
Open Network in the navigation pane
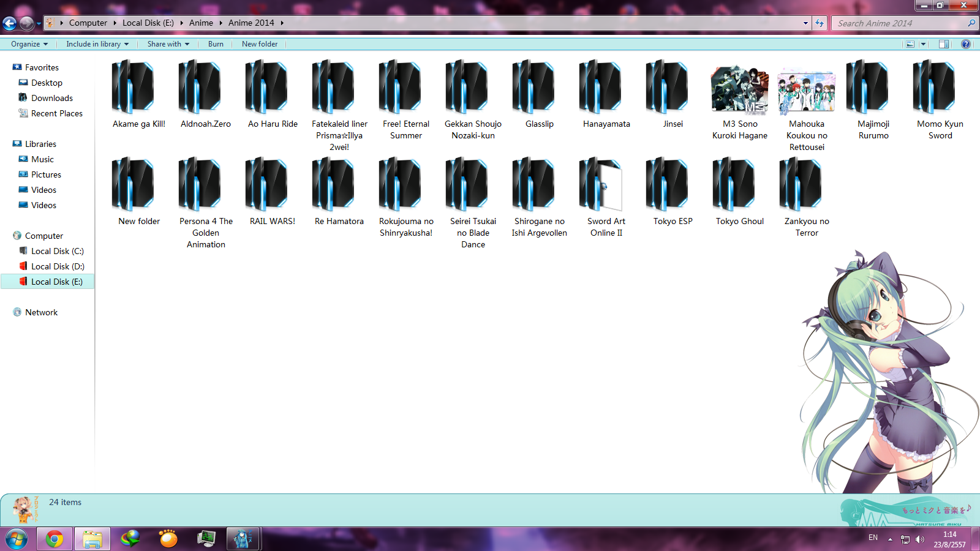coord(41,312)
